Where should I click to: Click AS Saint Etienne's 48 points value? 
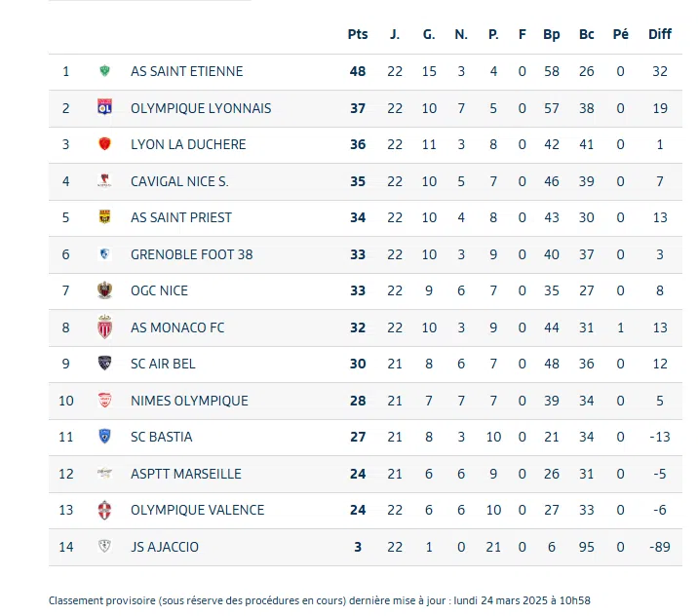pyautogui.click(x=358, y=71)
